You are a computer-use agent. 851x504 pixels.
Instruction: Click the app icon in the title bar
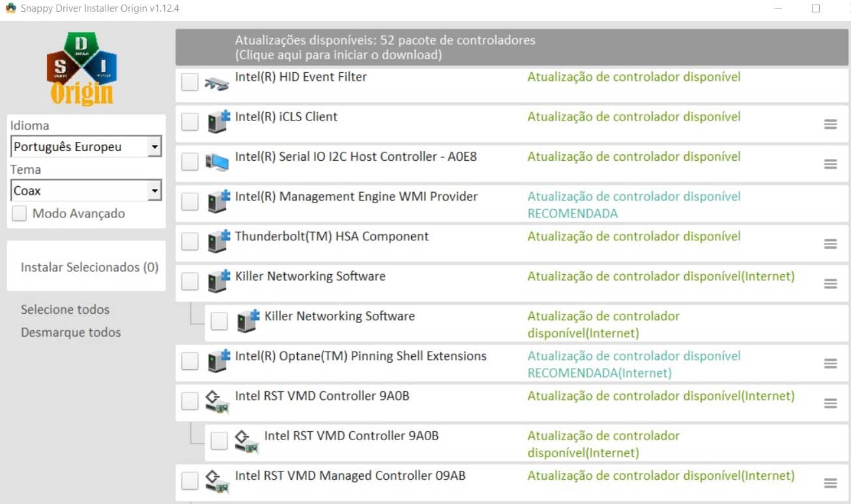10,8
